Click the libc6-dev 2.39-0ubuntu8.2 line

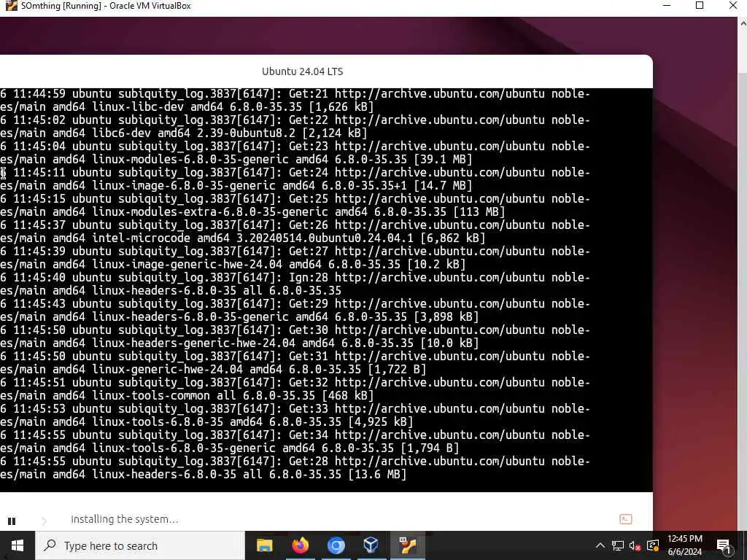pos(183,133)
